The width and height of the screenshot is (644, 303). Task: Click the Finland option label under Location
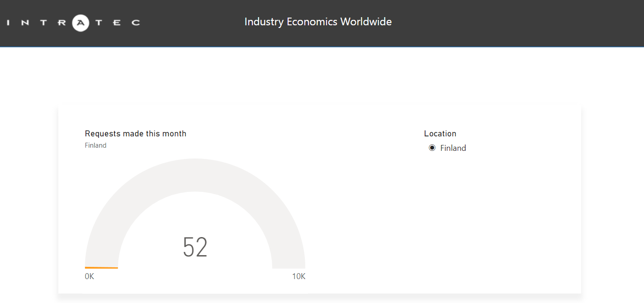[453, 148]
